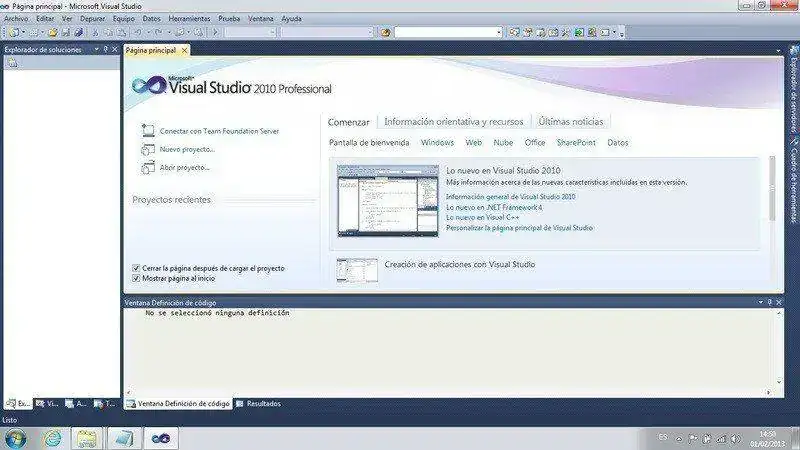This screenshot has width=800, height=450.
Task: Open the New Project button dropdown arrow
Action: [23, 32]
